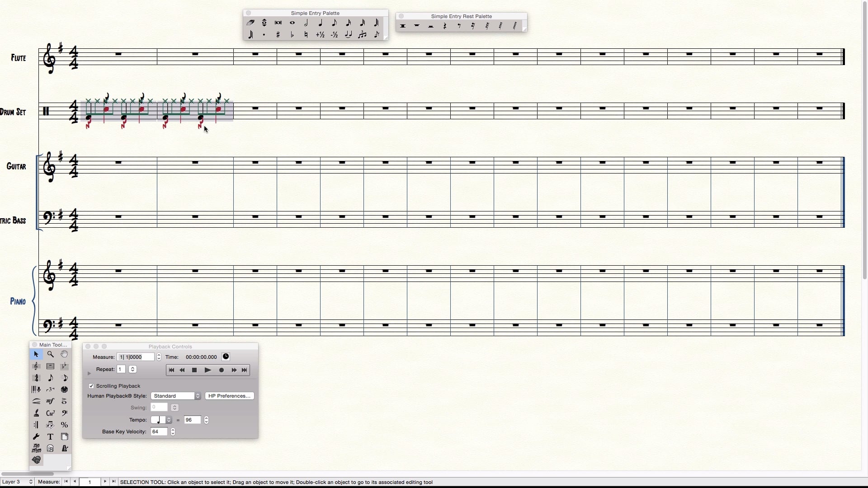This screenshot has height=488, width=868.
Task: Open the Layer 3 selector
Action: pos(17,482)
